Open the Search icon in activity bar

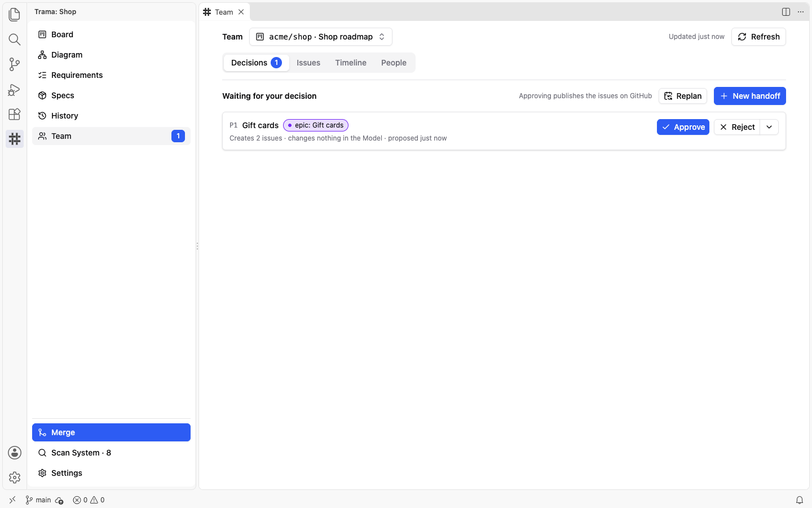pyautogui.click(x=15, y=39)
